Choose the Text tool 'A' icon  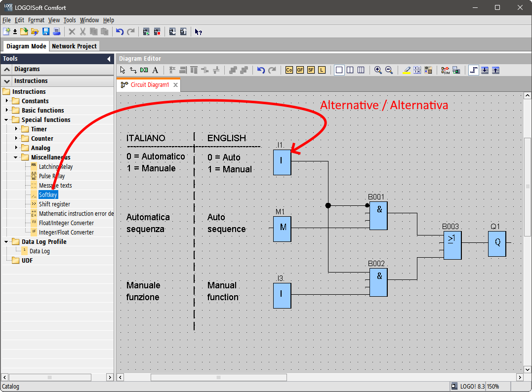coord(155,70)
